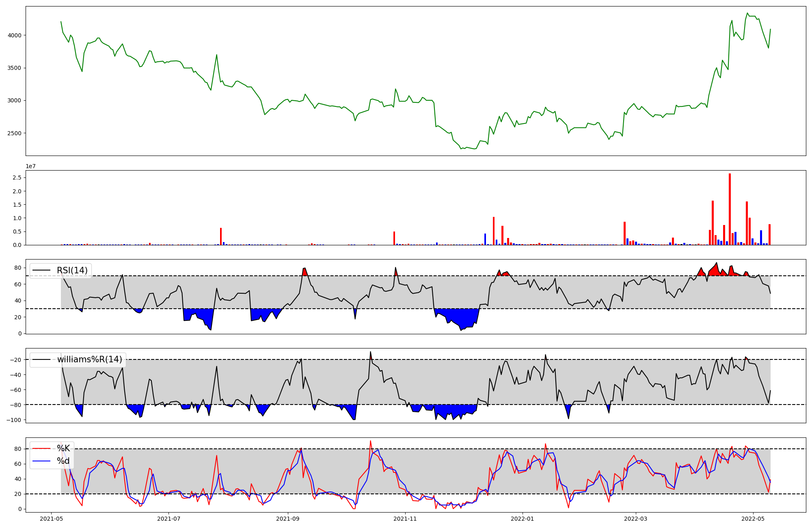Click the RSI(14) legend label
Image resolution: width=812 pixels, height=528 pixels.
point(72,270)
